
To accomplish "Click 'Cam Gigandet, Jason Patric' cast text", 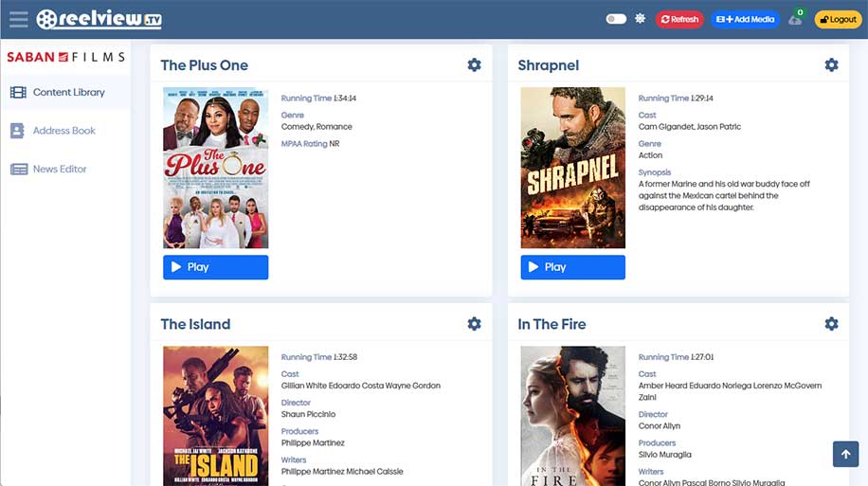I will coord(690,127).
